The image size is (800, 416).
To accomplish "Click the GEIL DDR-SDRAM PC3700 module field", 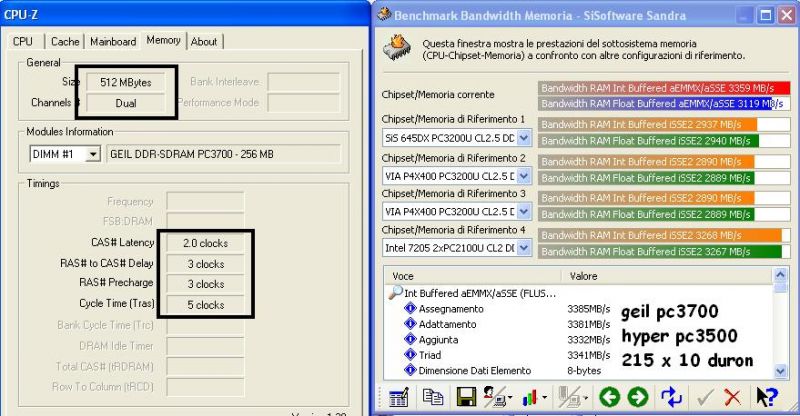I will [x=223, y=154].
